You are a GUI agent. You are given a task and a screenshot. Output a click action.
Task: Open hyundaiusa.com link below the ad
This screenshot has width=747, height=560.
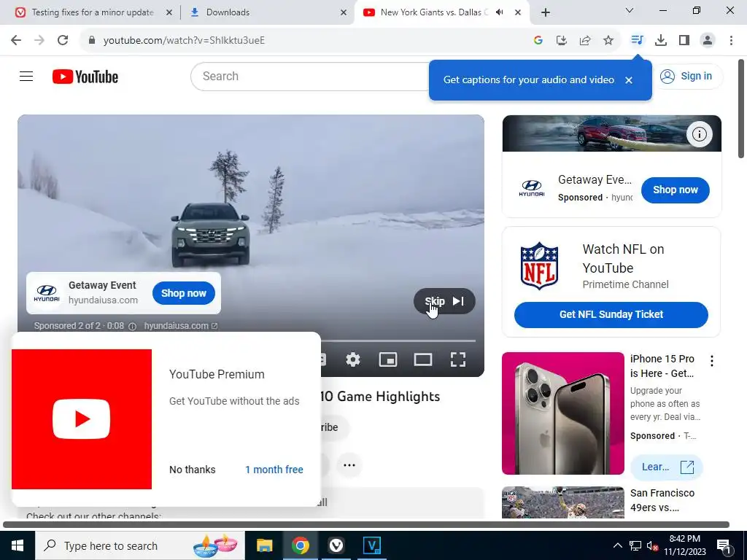click(181, 326)
